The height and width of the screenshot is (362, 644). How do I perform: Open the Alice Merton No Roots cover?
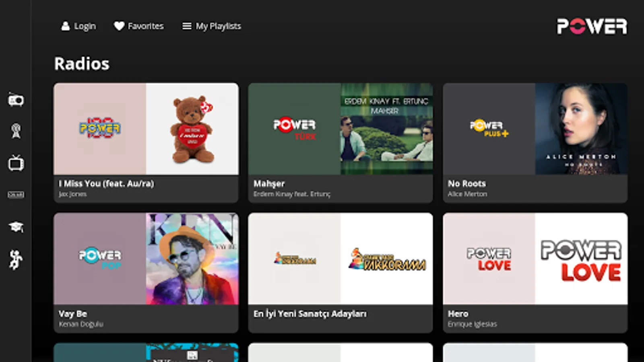coord(581,129)
